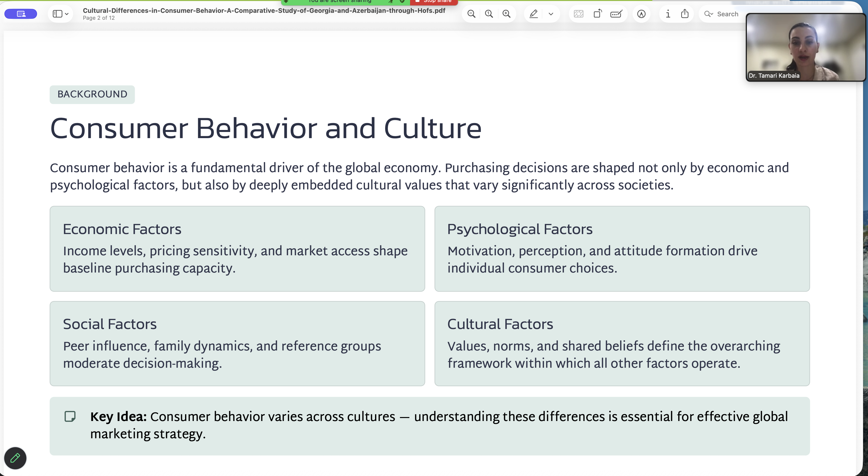Toggle the Markup toolbar icon
868x476 pixels.
pyautogui.click(x=641, y=14)
